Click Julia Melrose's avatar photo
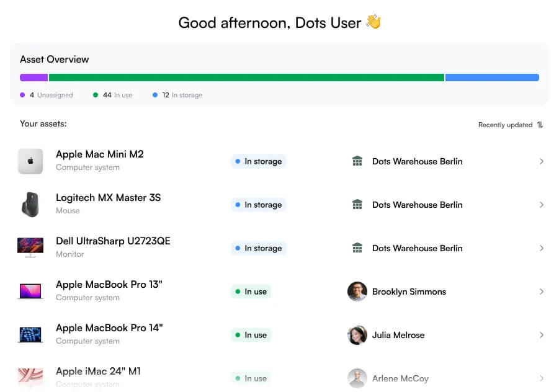559x392 pixels. click(x=357, y=335)
